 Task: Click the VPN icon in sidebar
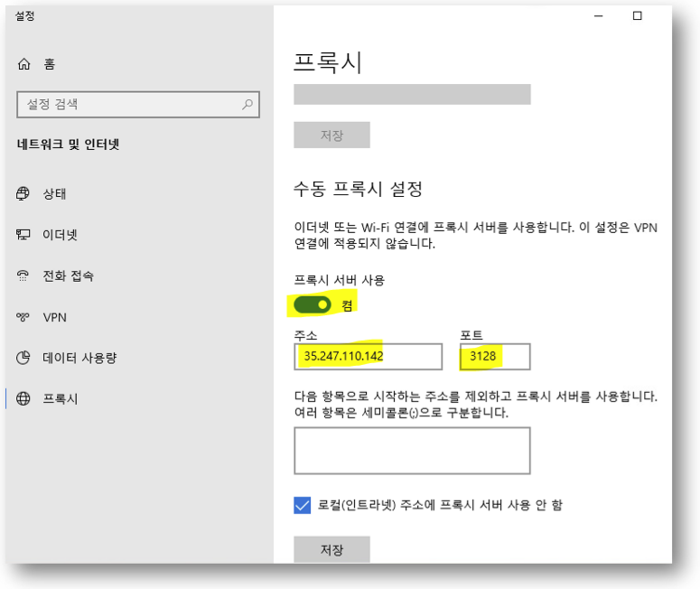(x=23, y=317)
